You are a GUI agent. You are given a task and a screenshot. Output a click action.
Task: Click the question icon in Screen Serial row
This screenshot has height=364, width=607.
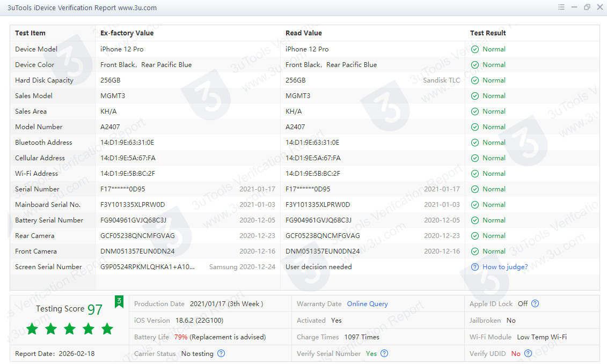click(474, 267)
